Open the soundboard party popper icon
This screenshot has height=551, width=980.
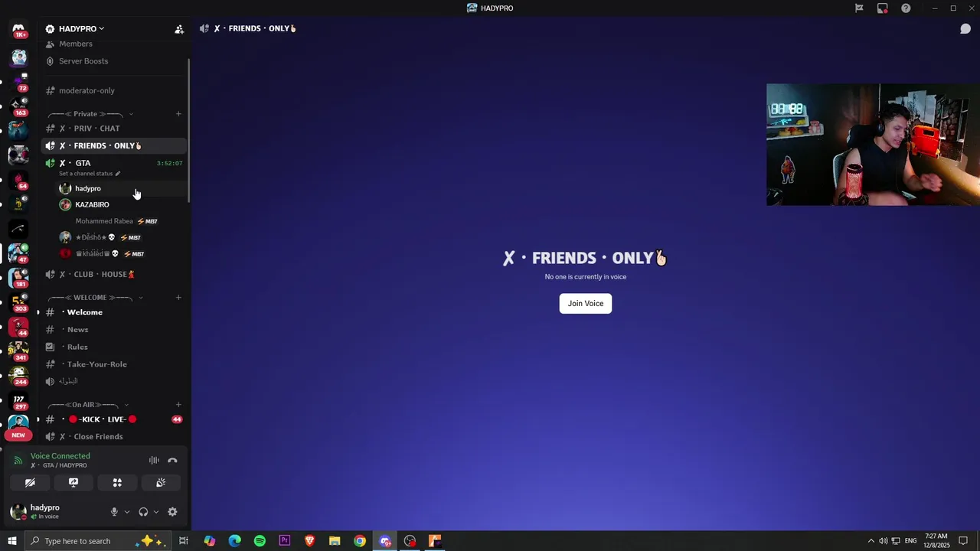(161, 483)
